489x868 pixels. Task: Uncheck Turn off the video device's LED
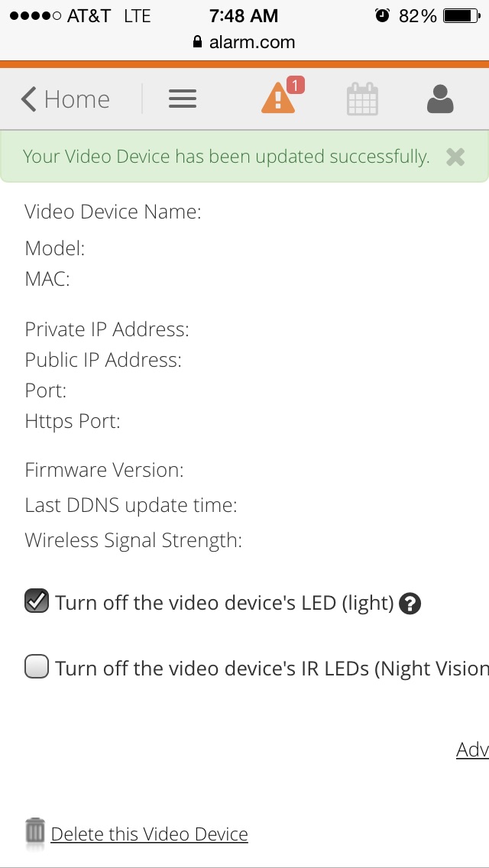(x=37, y=601)
